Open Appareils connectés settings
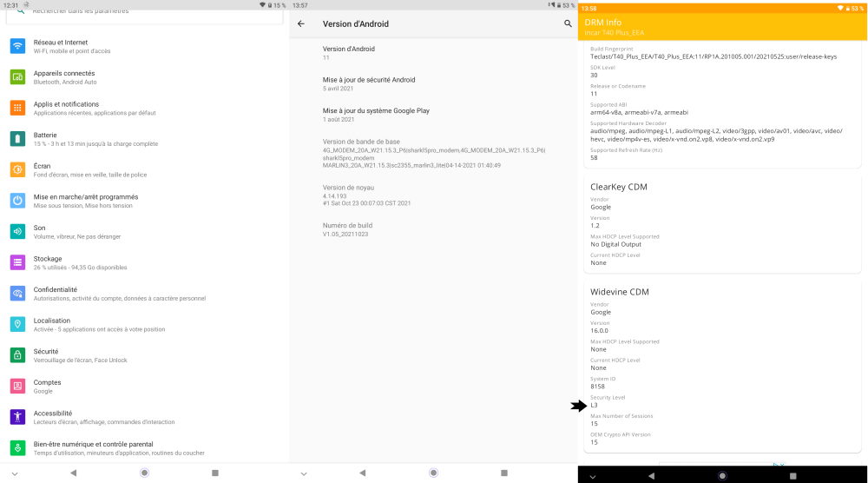868x483 pixels. [x=144, y=77]
